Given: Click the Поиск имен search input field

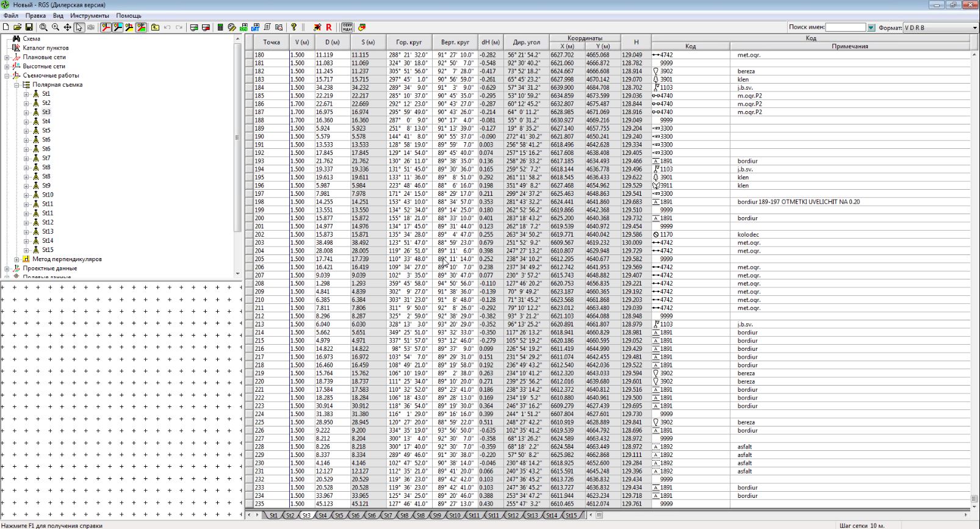Looking at the screenshot, I should (845, 27).
